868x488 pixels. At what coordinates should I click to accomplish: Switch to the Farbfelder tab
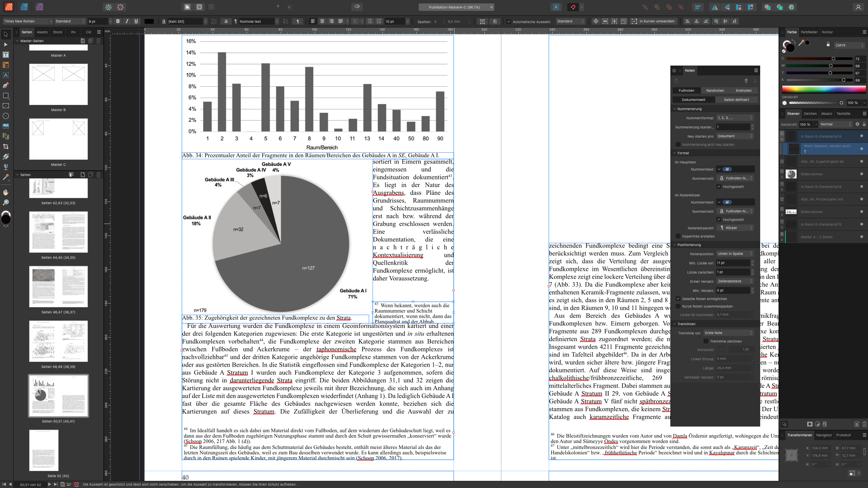(809, 32)
